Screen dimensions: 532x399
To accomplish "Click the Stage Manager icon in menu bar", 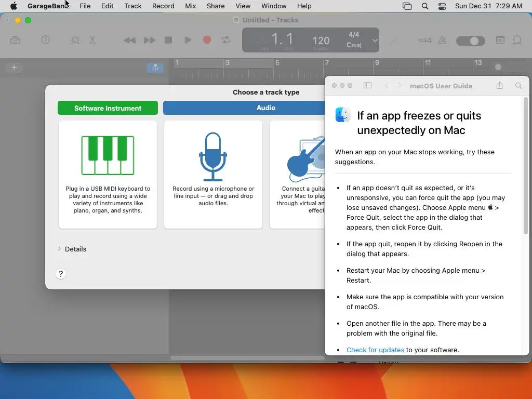I will click(x=407, y=6).
